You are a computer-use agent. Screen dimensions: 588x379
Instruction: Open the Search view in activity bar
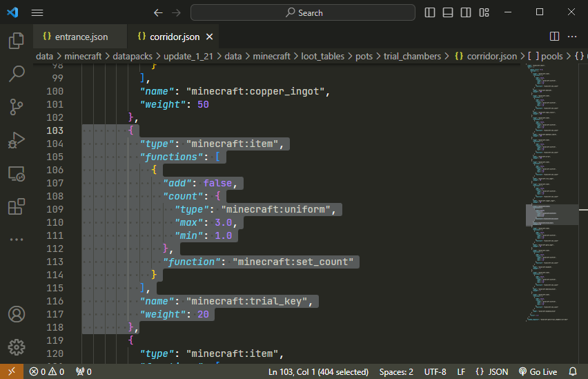point(17,74)
